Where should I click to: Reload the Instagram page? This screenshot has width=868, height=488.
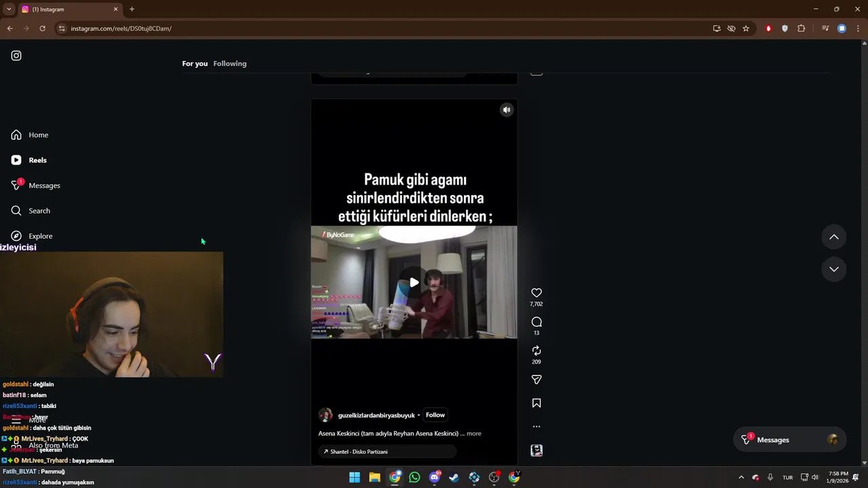42,28
